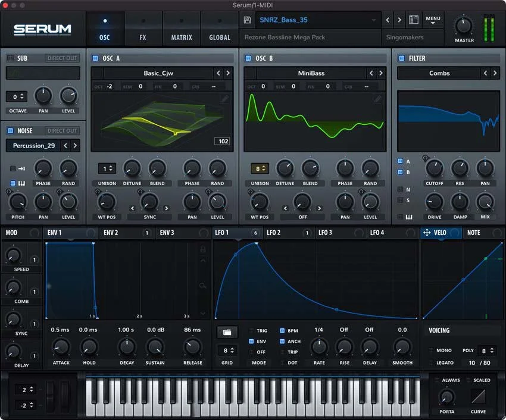Screen dimensions: 506x420
Task: Click SUB DIRECT OUT button
Action: (63, 58)
